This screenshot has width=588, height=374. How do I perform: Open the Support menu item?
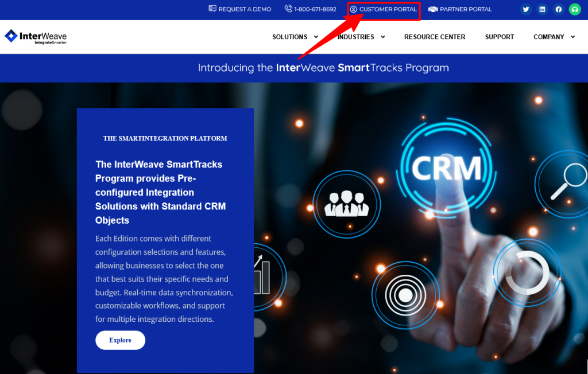[x=500, y=37]
